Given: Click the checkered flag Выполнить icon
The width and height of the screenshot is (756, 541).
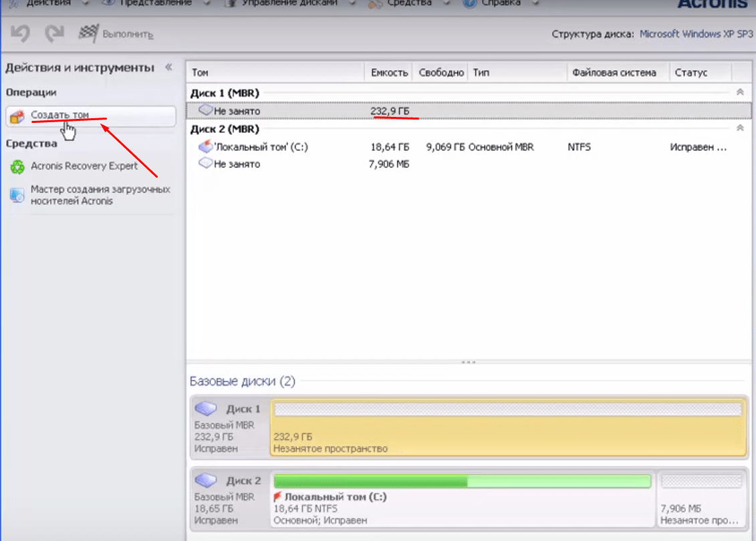Looking at the screenshot, I should pos(89,33).
